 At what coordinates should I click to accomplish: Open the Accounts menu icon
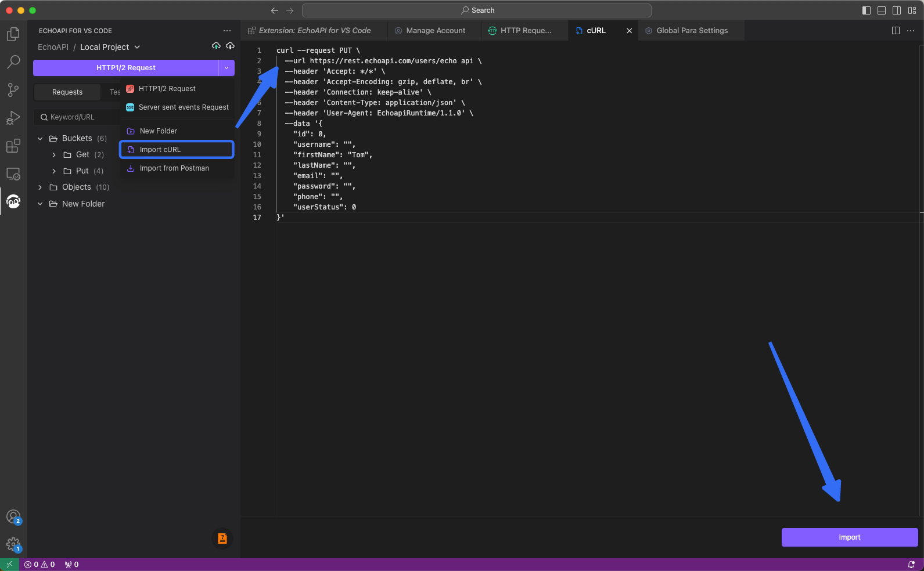point(13,517)
